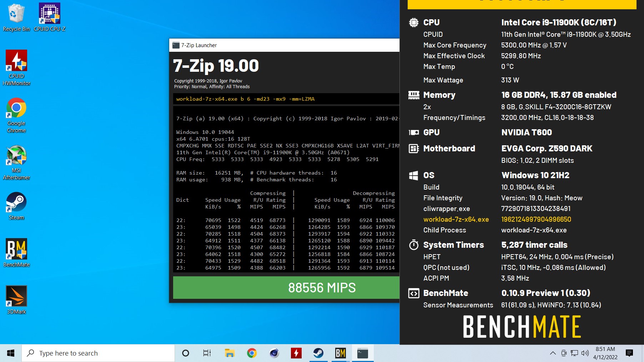Image resolution: width=644 pixels, height=362 pixels.
Task: Open BenchMate desktop shortcut
Action: [16, 253]
